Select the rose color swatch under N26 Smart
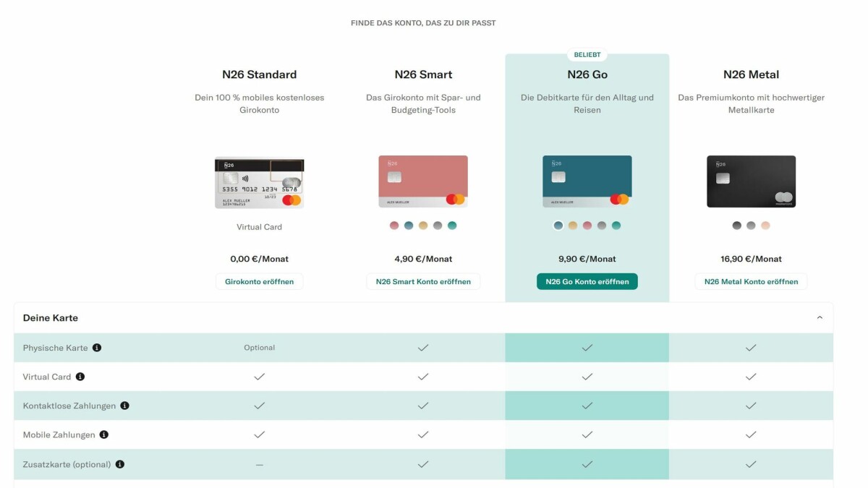 pos(394,226)
